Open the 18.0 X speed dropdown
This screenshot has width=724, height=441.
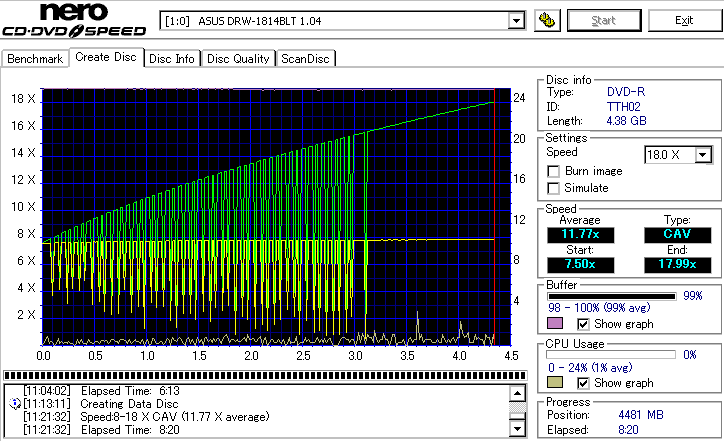coord(702,154)
